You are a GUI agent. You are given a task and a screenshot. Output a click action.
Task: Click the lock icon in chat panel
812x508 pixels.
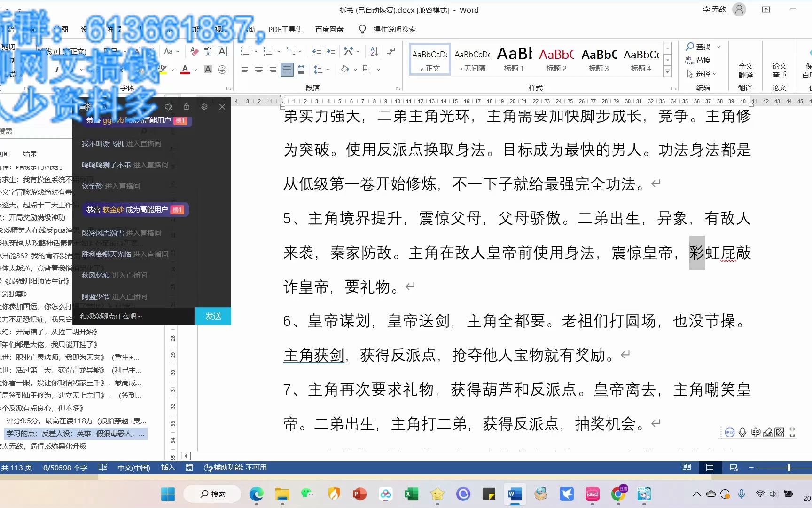(x=187, y=107)
